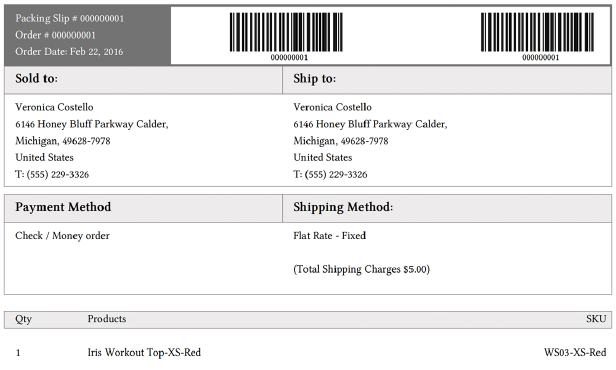Click the Iris Workout Top-XS-Red product name
The width and height of the screenshot is (616, 370).
point(144,352)
